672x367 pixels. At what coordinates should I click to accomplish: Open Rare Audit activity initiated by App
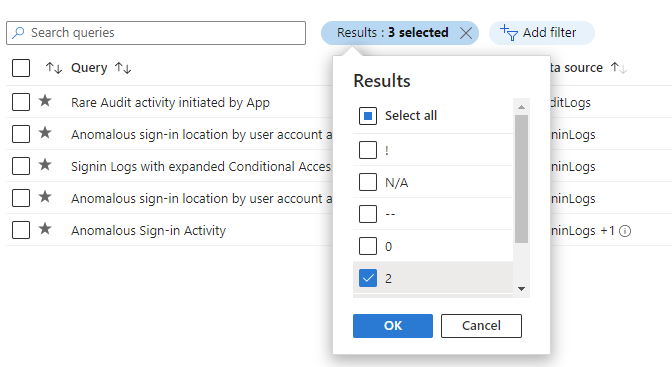(x=170, y=102)
